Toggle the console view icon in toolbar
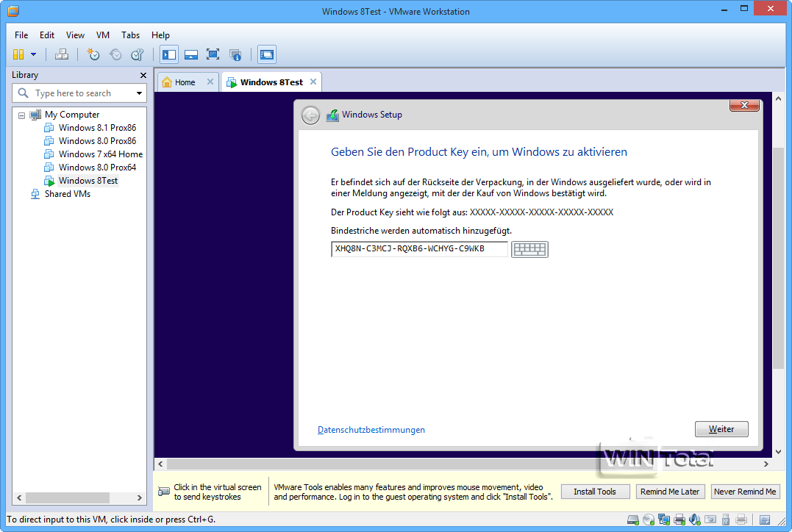 point(267,54)
